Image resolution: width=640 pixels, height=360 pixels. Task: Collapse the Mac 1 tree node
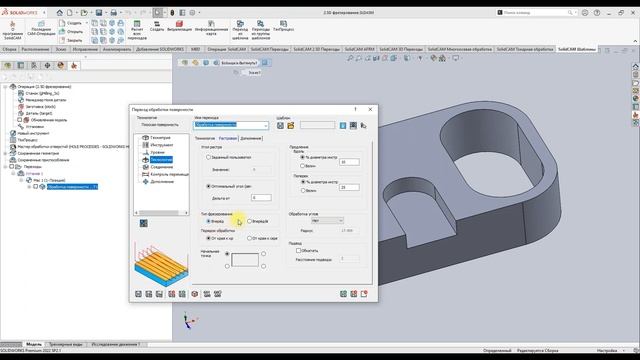21,180
